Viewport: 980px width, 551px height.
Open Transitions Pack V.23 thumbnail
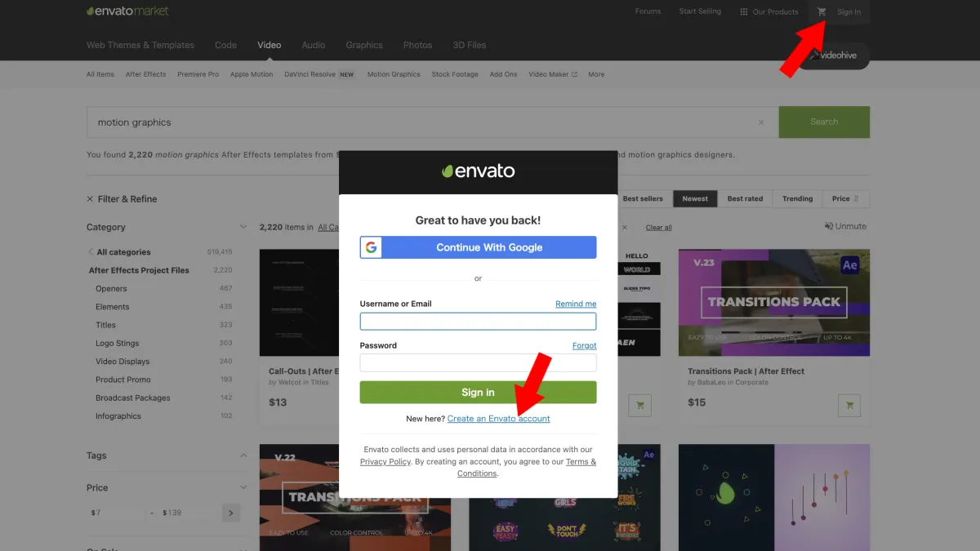point(774,303)
